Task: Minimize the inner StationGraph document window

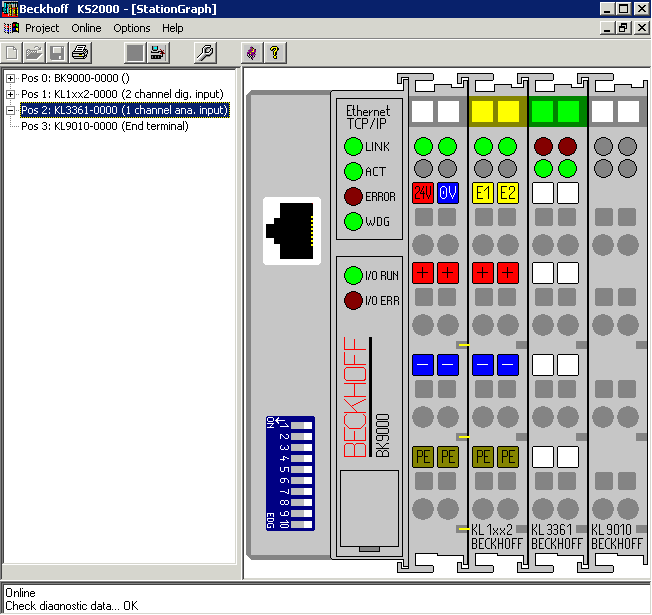Action: [x=608, y=28]
